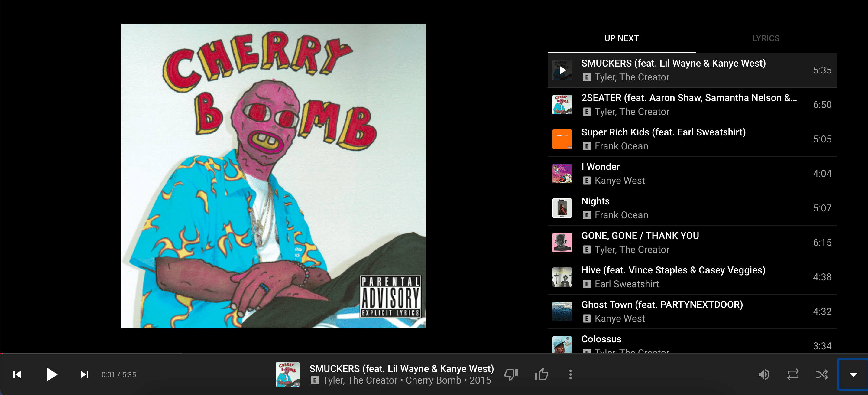Viewport: 868px width, 395px height.
Task: Open Super Rich Kids by Frank Ocean
Action: coord(692,139)
